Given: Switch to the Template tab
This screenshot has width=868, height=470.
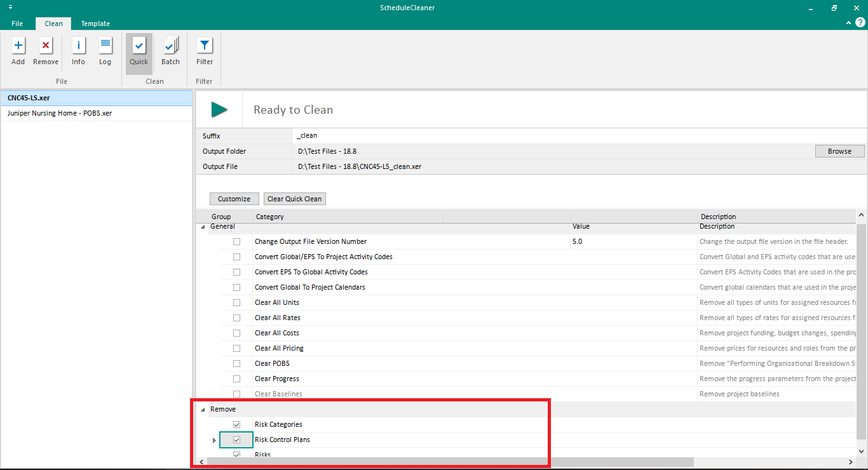Looking at the screenshot, I should (95, 23).
